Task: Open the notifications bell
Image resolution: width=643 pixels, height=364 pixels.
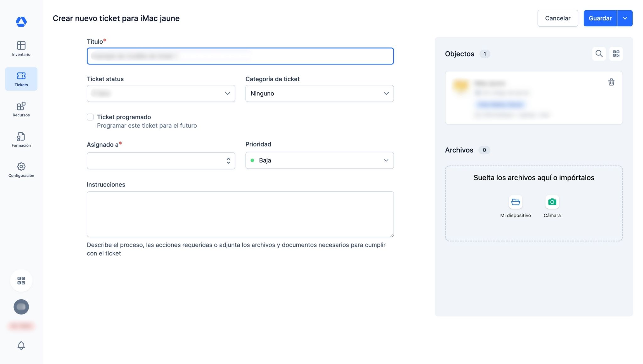Action: tap(21, 345)
